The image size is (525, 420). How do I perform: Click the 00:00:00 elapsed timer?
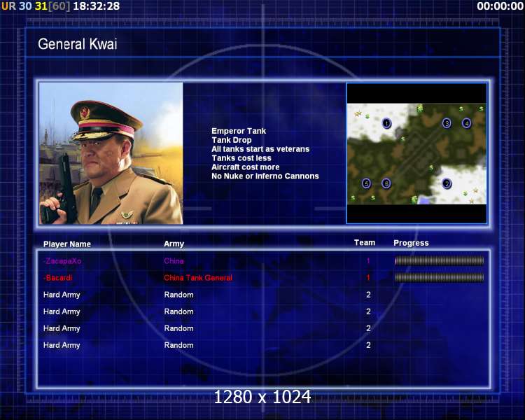point(500,6)
